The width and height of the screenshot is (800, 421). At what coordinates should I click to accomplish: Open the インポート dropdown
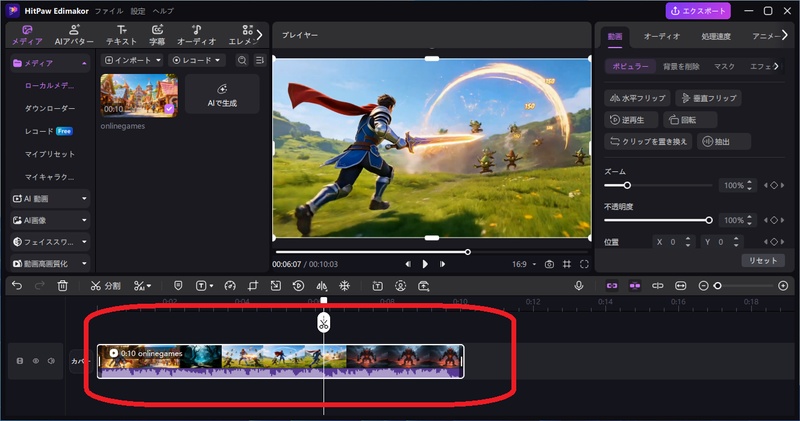(132, 60)
